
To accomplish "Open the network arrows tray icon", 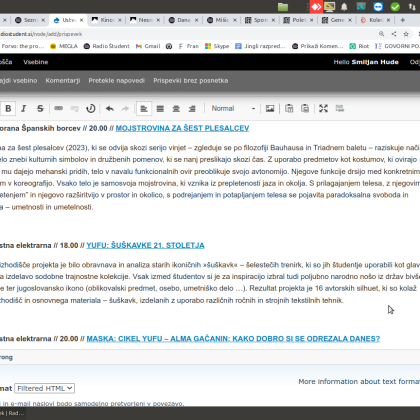I will pos(412,7).
